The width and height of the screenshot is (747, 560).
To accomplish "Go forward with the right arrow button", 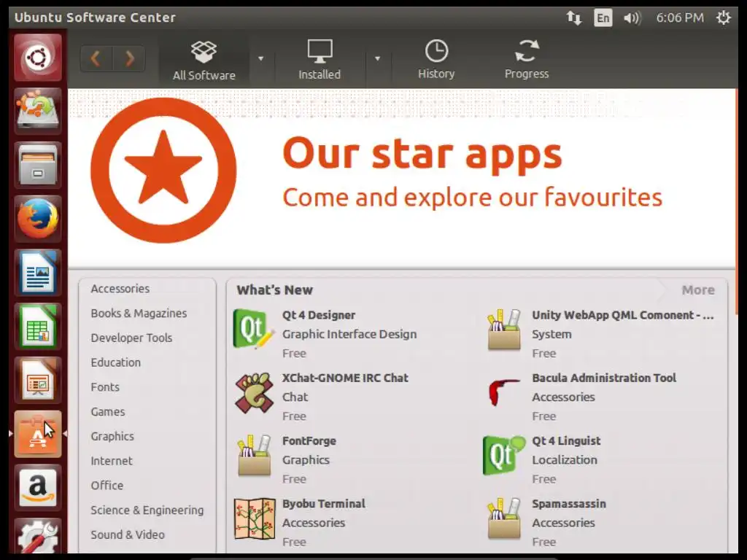I will point(129,58).
